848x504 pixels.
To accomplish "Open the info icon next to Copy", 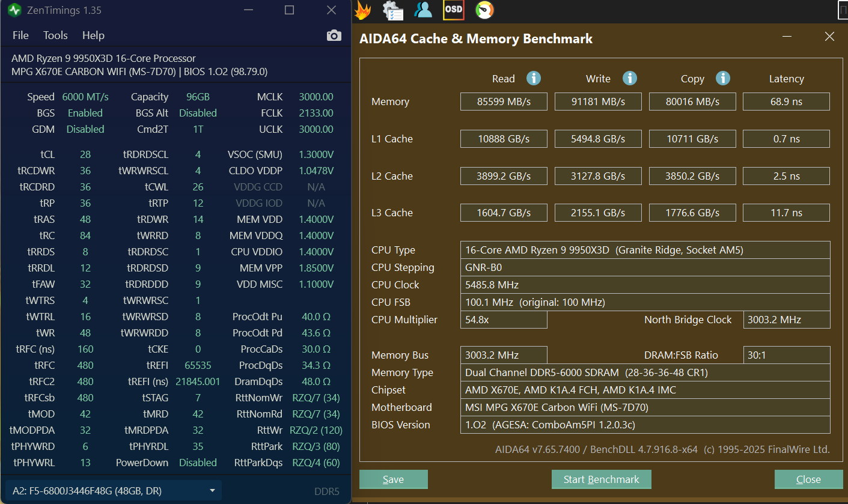I will click(723, 78).
